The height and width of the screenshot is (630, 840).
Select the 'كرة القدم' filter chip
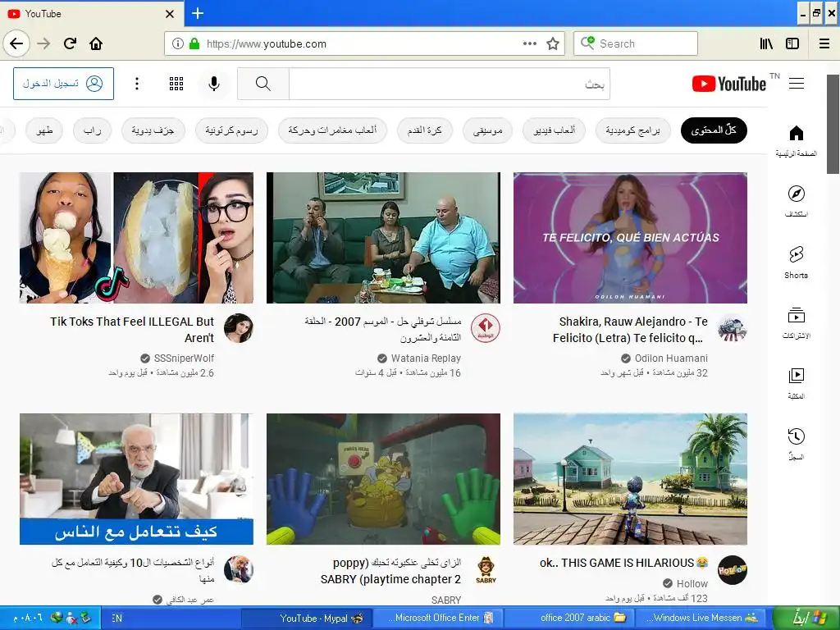425,130
